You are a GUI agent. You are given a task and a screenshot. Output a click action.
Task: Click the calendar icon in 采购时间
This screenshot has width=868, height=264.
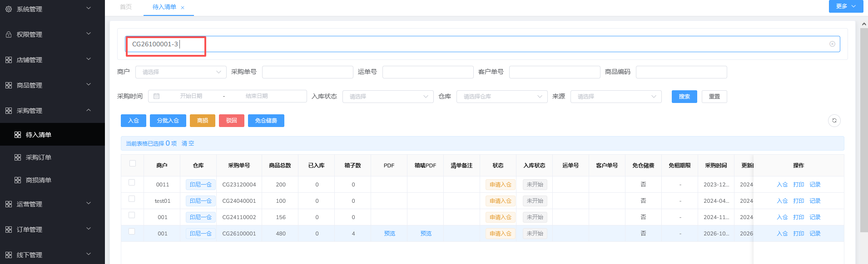pyautogui.click(x=157, y=96)
